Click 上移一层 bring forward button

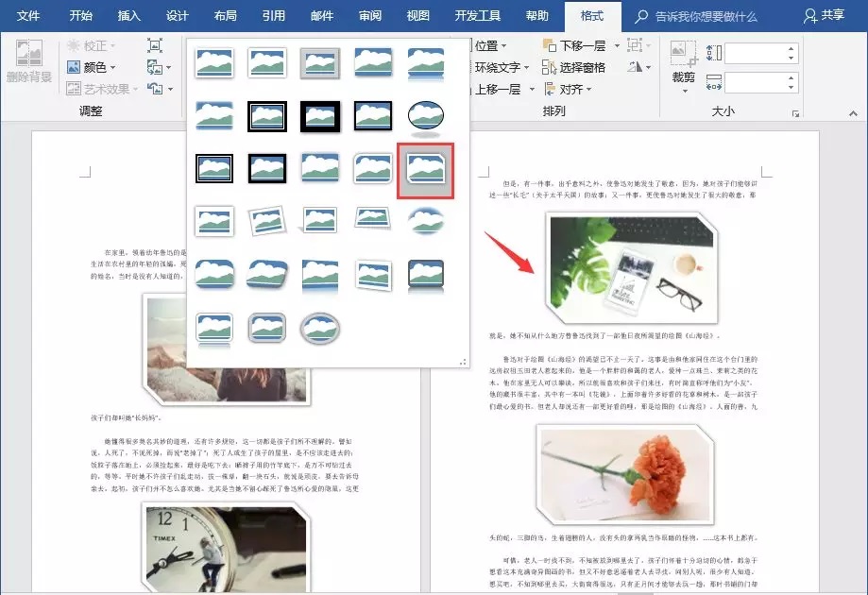tap(496, 89)
